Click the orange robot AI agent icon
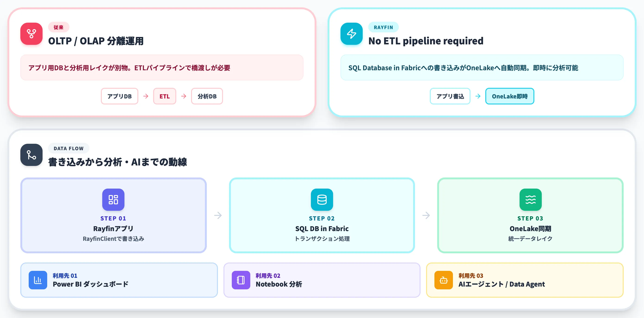 click(x=443, y=280)
